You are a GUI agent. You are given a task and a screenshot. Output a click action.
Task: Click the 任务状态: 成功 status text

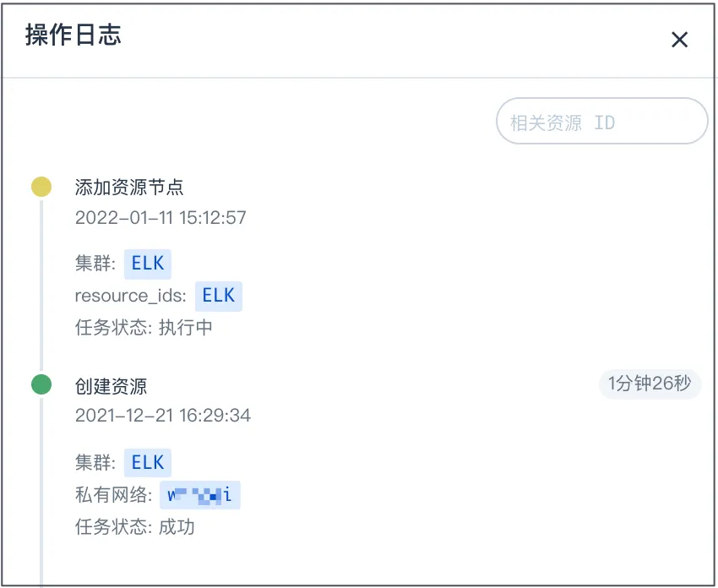[135, 527]
